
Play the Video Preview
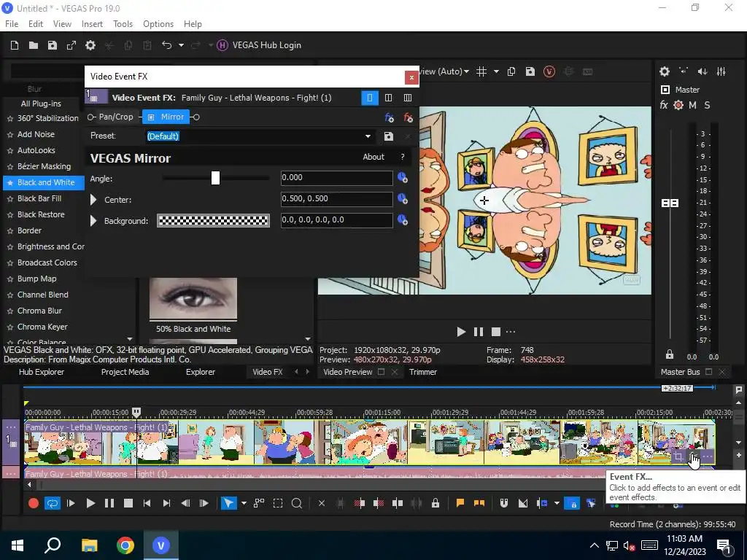[461, 332]
